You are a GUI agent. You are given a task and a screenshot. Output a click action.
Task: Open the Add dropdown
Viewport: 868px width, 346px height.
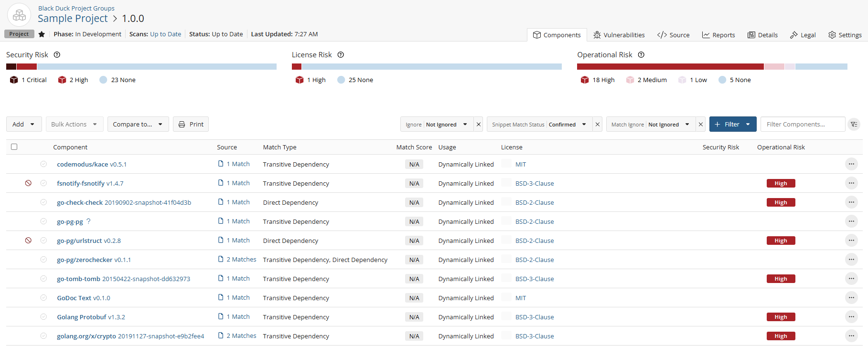point(24,124)
